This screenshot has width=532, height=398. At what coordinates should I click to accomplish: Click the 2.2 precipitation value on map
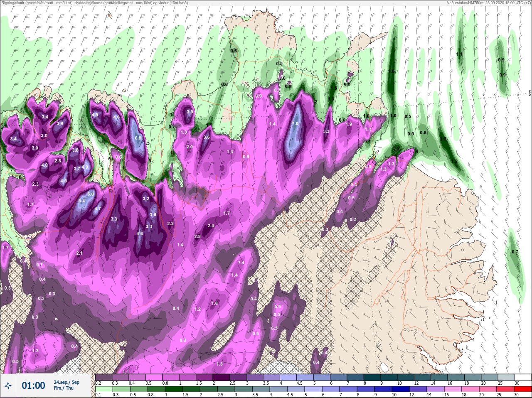point(170,224)
